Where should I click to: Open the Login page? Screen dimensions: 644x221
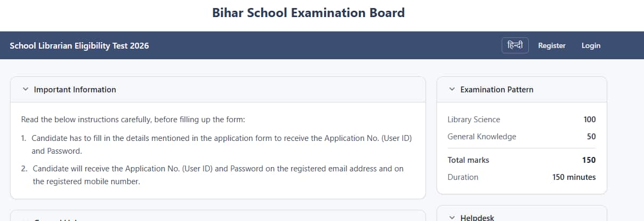(x=591, y=45)
